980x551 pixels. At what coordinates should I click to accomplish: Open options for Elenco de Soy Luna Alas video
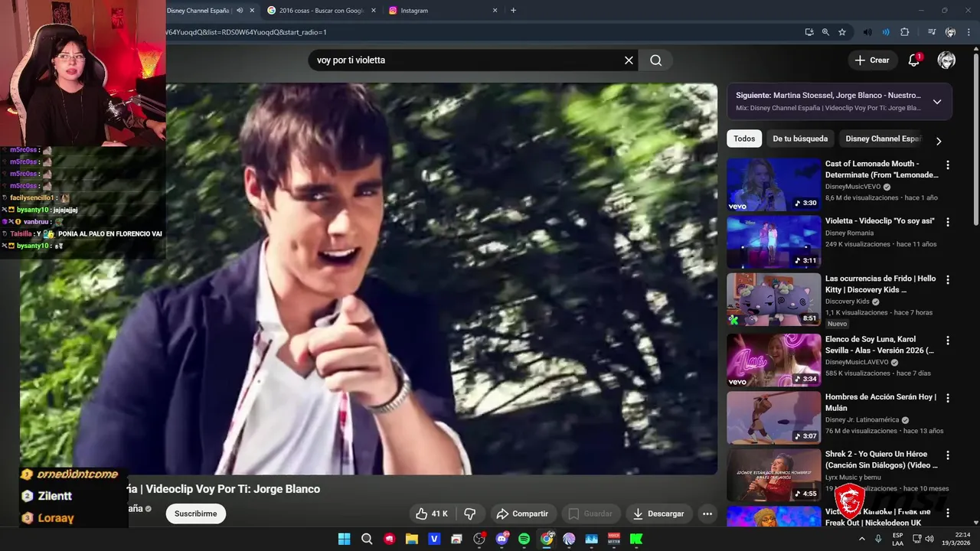pos(948,341)
